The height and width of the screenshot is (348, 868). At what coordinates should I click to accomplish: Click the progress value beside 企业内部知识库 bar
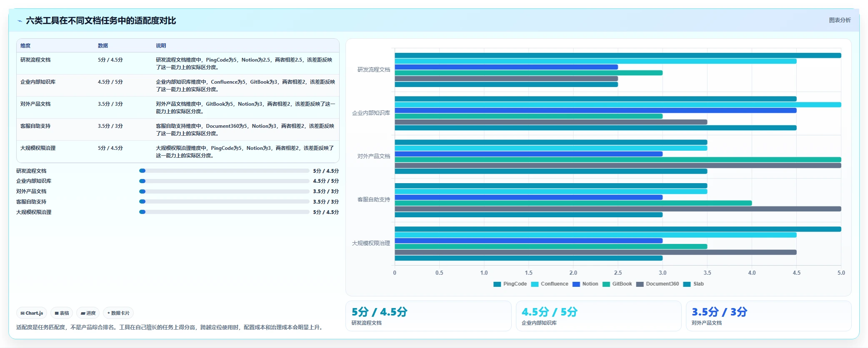pyautogui.click(x=326, y=181)
